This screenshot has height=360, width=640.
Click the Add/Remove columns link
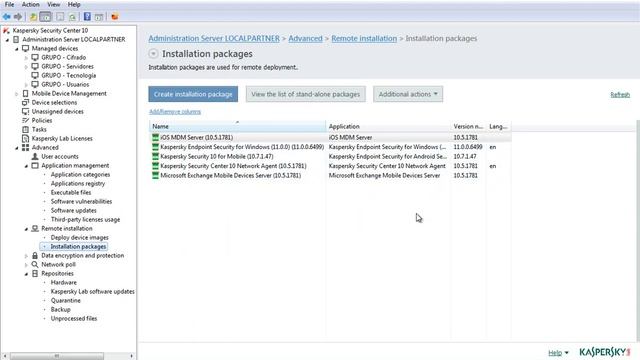coord(175,112)
